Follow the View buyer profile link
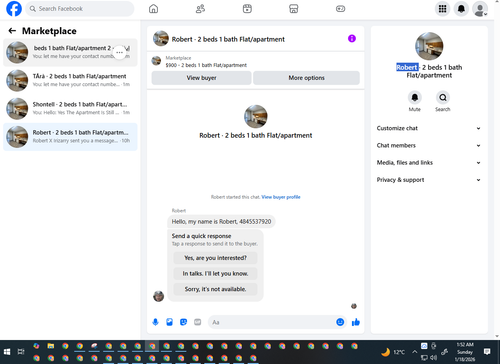500x364 pixels. (x=281, y=197)
